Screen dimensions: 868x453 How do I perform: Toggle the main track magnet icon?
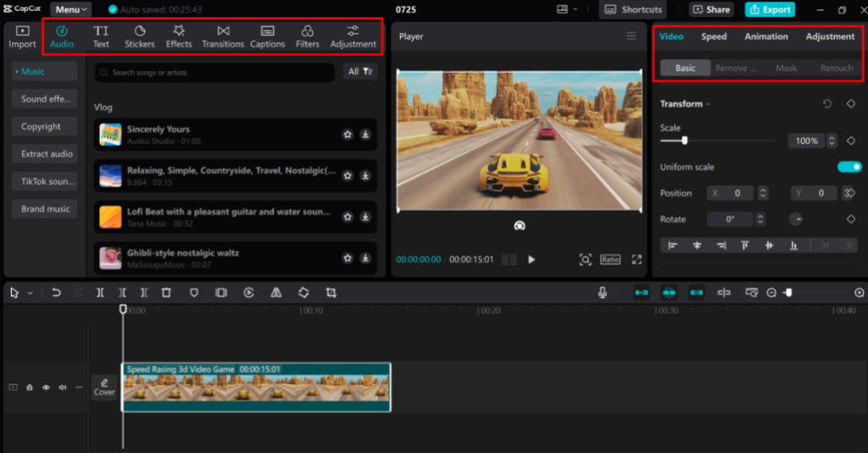(642, 293)
